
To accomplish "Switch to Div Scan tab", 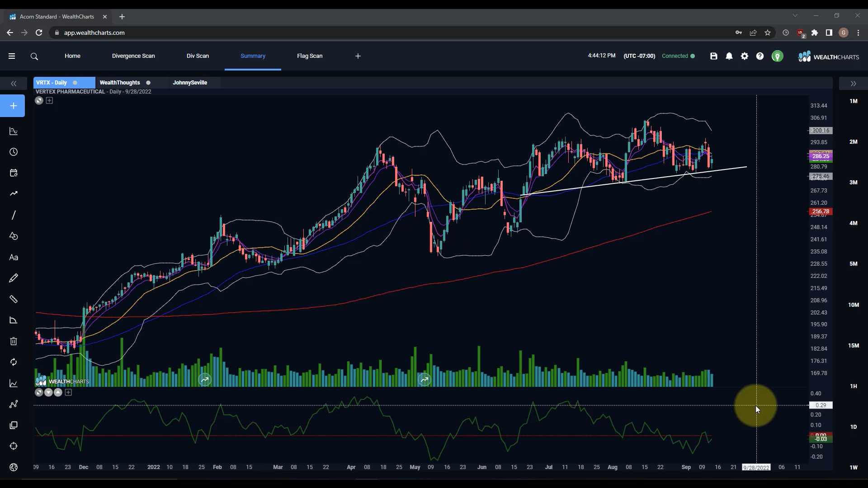I will (x=198, y=56).
